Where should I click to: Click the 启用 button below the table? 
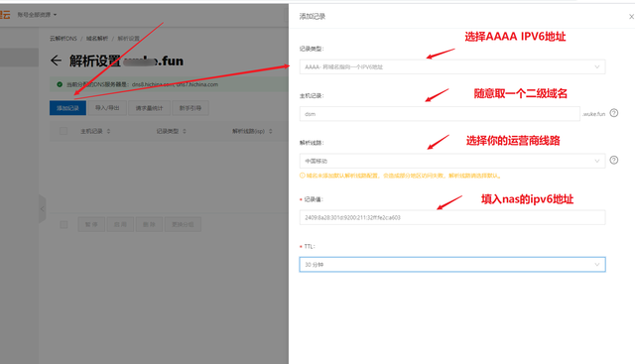(120, 224)
